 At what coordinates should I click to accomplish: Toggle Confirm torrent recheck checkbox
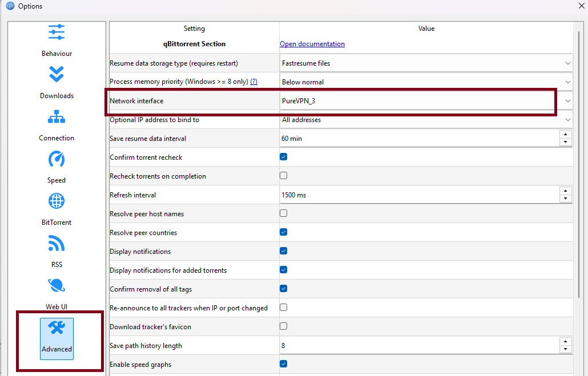284,157
